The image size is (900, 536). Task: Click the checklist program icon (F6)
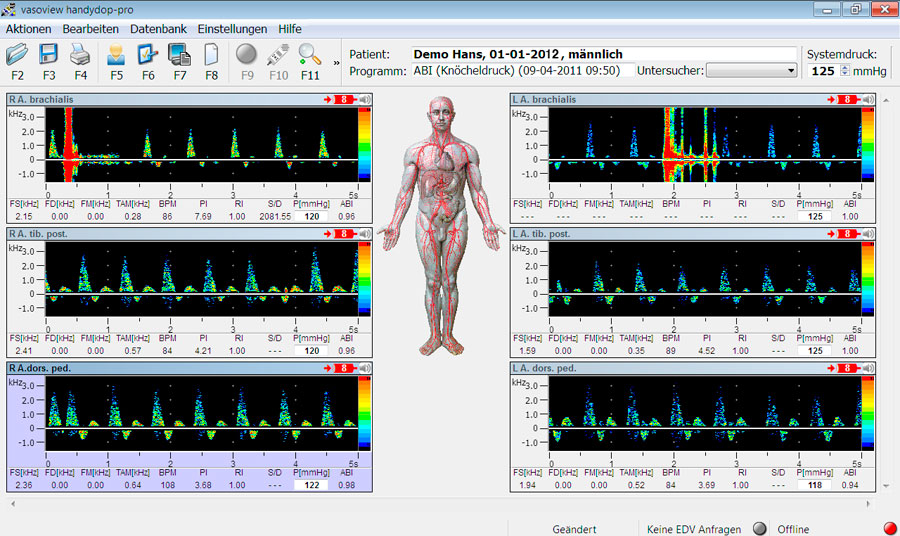pos(148,55)
